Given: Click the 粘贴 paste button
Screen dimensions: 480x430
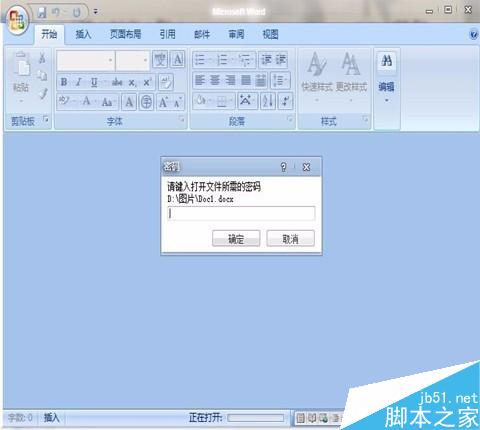Looking at the screenshot, I should point(21,77).
